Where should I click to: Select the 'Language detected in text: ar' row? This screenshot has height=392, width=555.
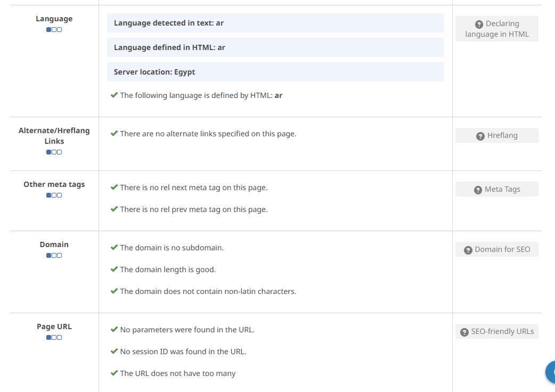pos(275,23)
